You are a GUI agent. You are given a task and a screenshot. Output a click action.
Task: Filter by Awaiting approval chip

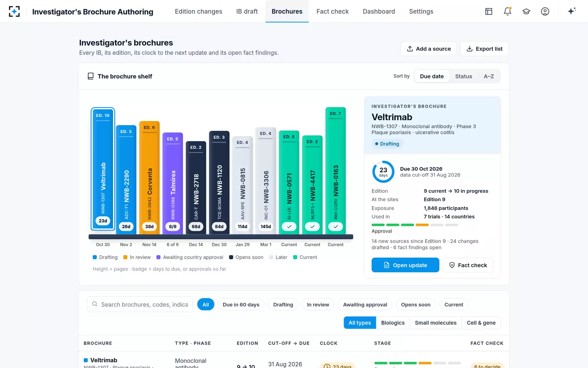365,305
